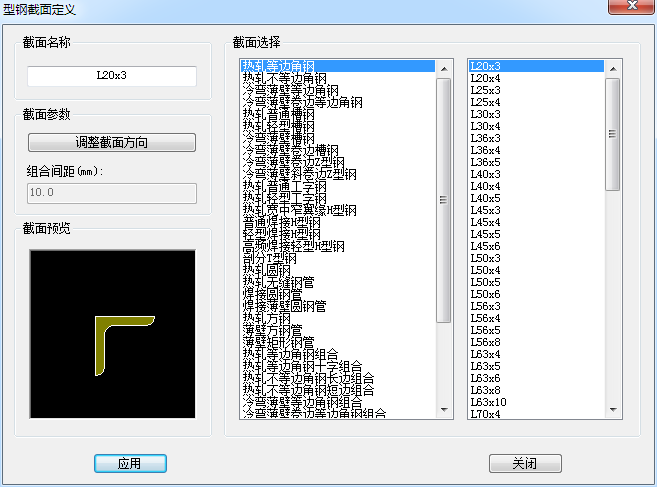This screenshot has height=487, width=657.
Task: Select 冷弯薄壁斜卷边Z型钢 in type list
Action: pyautogui.click(x=338, y=174)
